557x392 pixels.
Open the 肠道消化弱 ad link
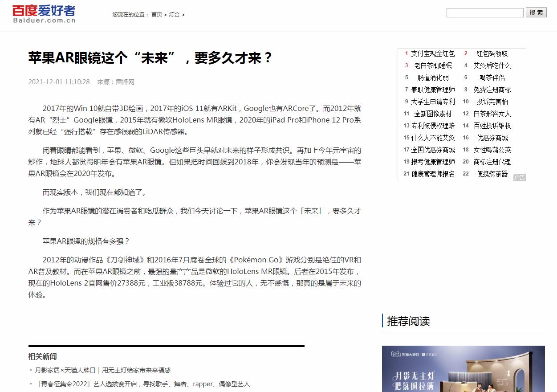coord(433,78)
